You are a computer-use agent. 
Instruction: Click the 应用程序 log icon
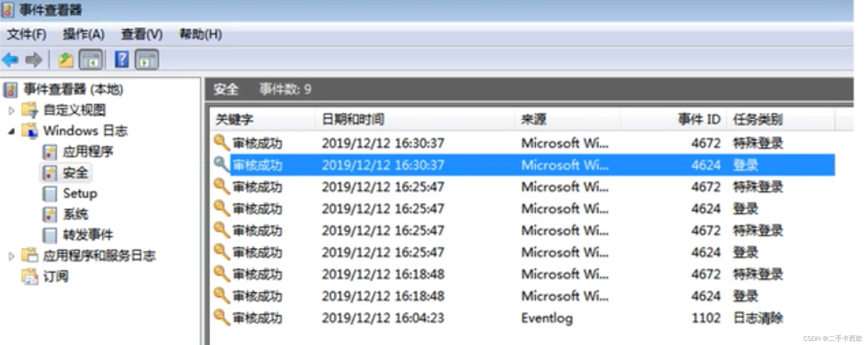tap(49, 152)
